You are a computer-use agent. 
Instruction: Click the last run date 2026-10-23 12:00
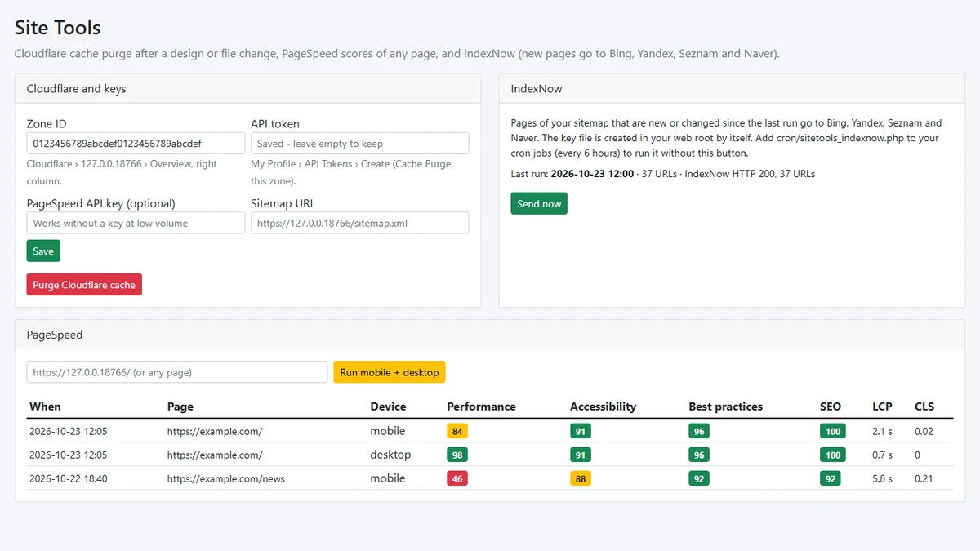592,174
